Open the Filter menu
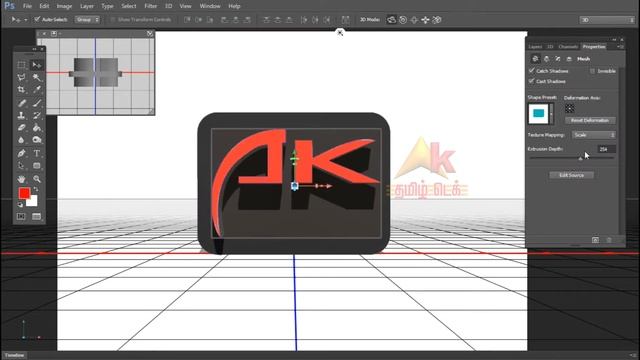The image size is (640, 360). pyautogui.click(x=151, y=6)
